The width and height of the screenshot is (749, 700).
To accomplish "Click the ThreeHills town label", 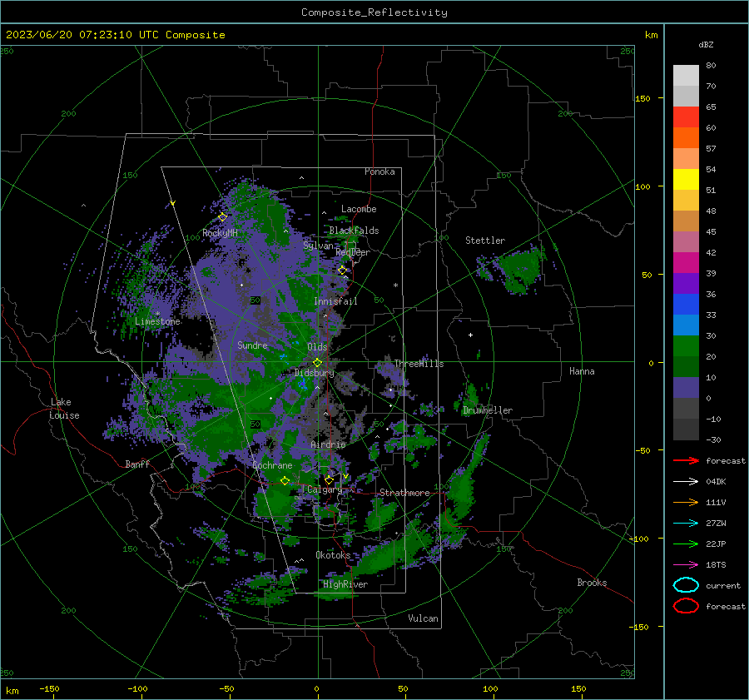I will [419, 364].
